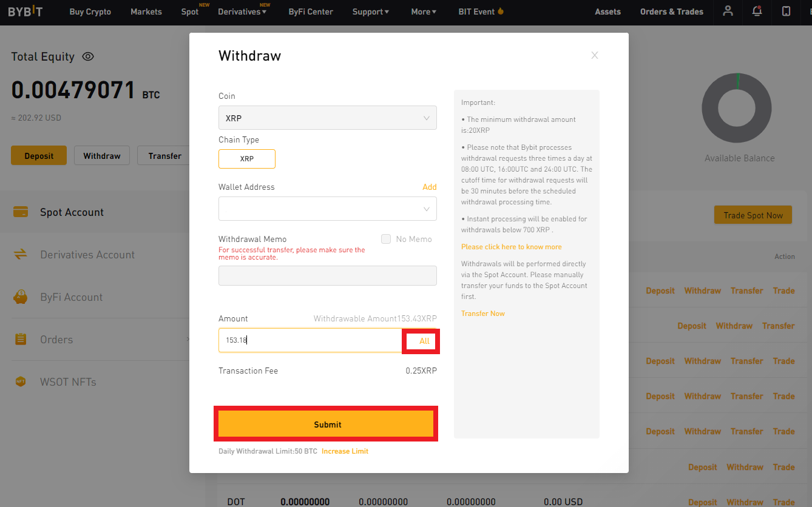
Task: Select the XRP chain type button
Action: (247, 159)
